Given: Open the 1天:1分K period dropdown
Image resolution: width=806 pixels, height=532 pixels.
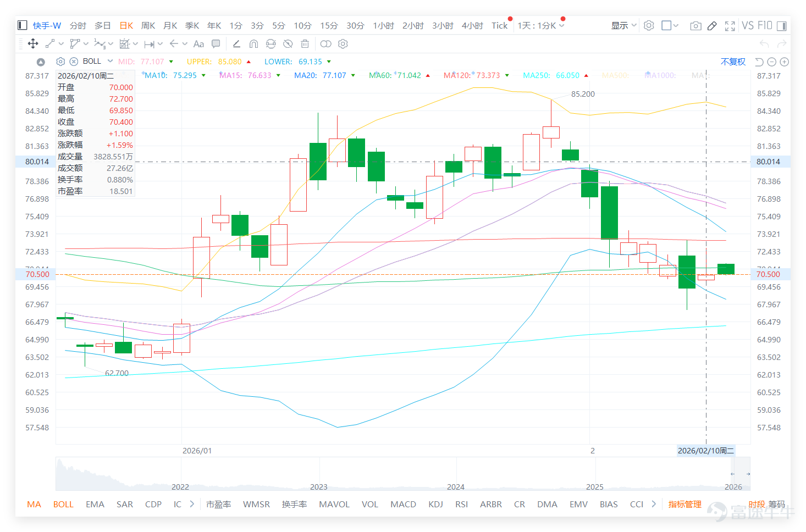Looking at the screenshot, I should [541, 26].
